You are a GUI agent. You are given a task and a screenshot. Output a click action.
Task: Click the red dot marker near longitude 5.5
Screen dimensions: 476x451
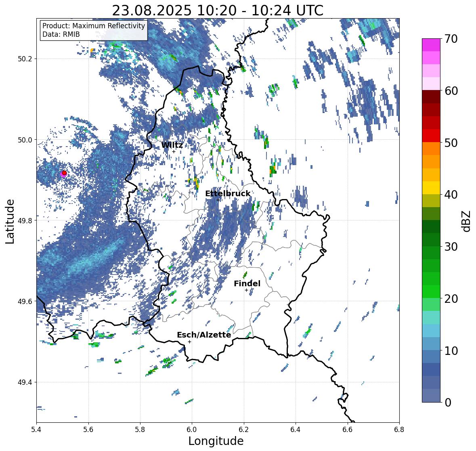point(64,173)
